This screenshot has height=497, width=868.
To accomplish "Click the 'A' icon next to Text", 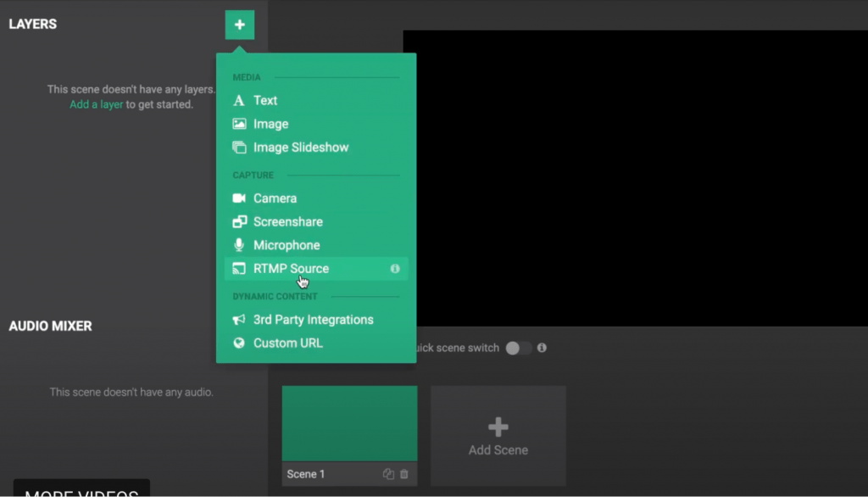I will coord(241,100).
